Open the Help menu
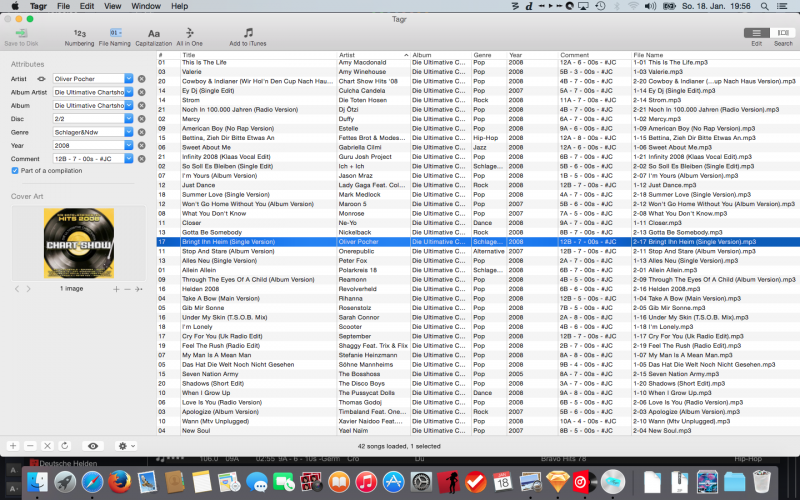The width and height of the screenshot is (800, 500). (x=179, y=6)
